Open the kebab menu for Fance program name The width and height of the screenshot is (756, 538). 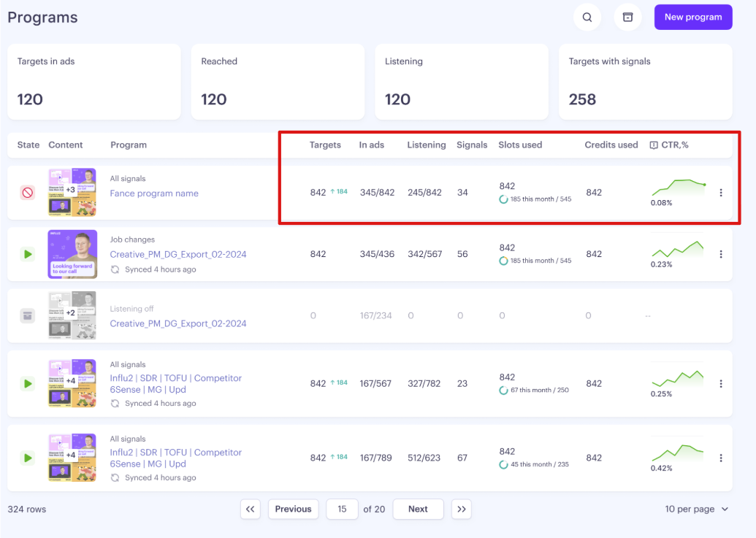721,193
